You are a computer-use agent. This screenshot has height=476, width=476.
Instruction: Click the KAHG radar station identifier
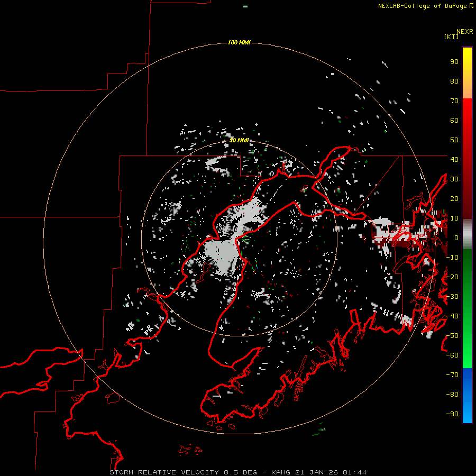point(280,472)
